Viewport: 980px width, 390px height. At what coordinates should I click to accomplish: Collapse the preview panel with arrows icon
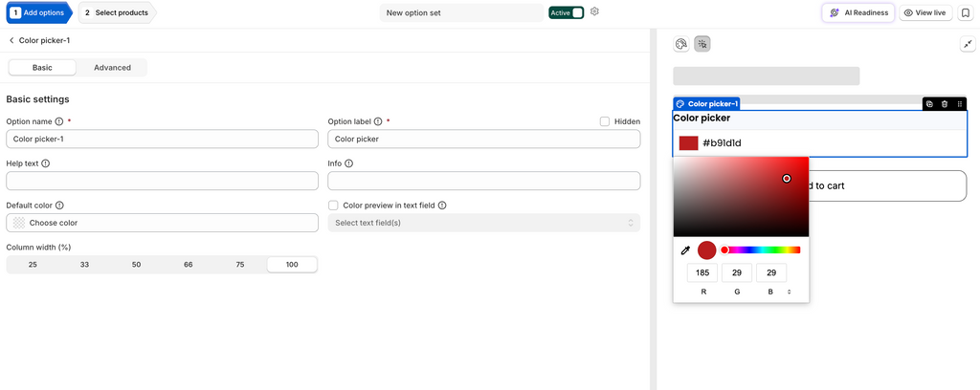[968, 44]
